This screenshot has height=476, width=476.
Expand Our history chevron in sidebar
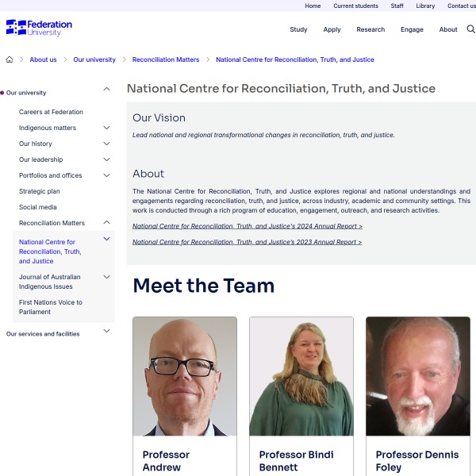click(106, 144)
